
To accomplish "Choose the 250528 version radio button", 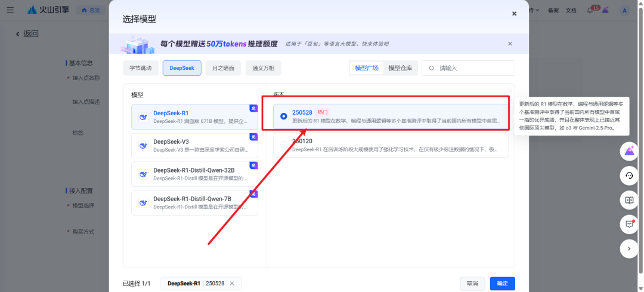I will tap(284, 116).
